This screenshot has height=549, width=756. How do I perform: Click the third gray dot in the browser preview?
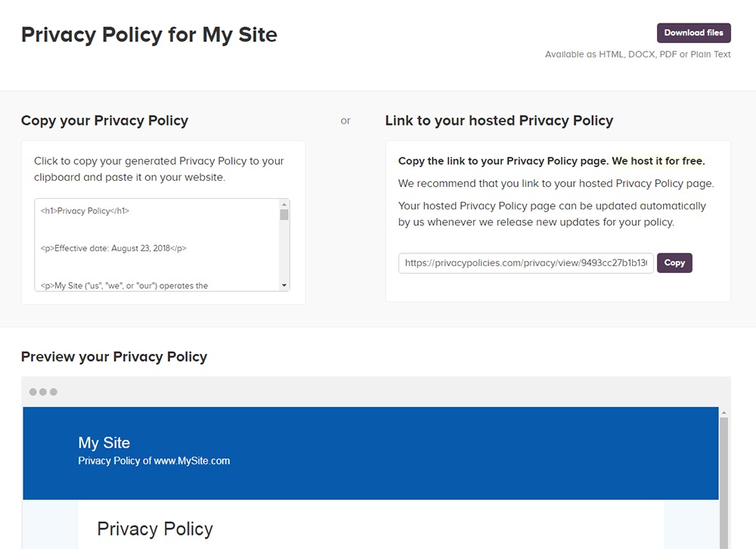53,392
